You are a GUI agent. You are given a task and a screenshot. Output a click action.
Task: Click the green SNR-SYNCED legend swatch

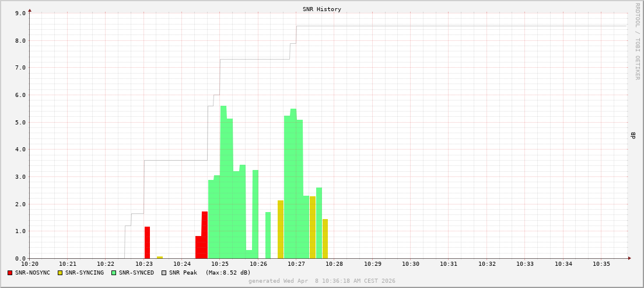click(x=114, y=273)
